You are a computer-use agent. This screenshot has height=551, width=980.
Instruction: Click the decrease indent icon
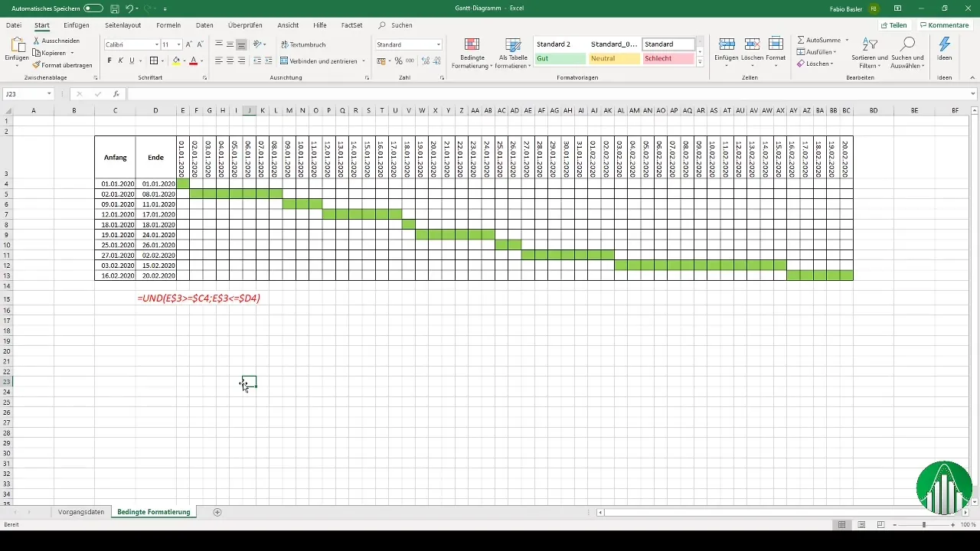(257, 60)
